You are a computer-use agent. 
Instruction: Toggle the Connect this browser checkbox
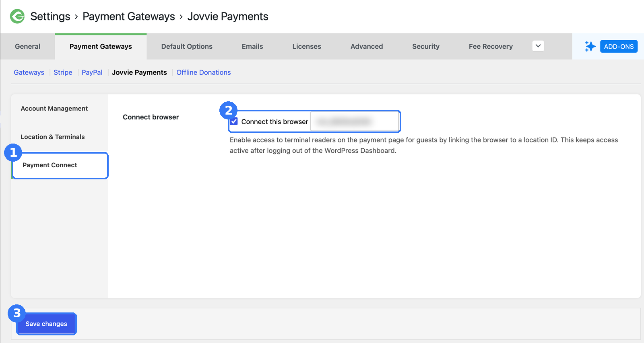(x=234, y=121)
